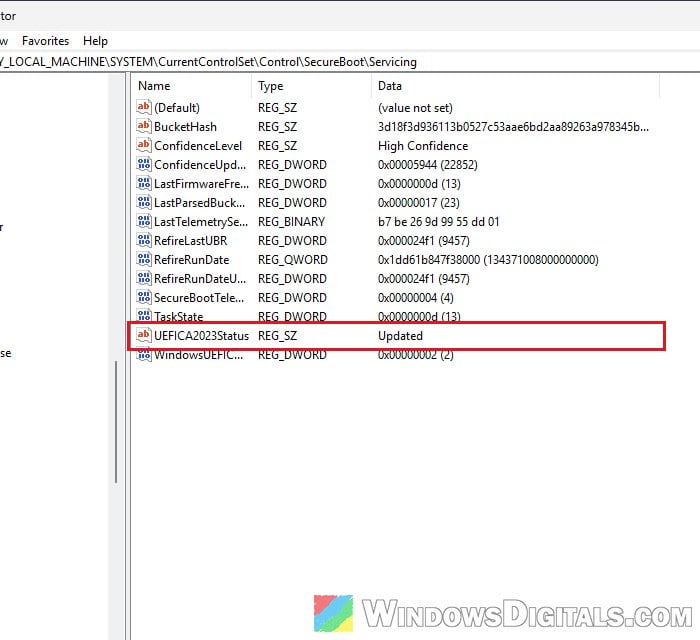This screenshot has width=700, height=640.
Task: Open the Favorites menu
Action: (46, 41)
